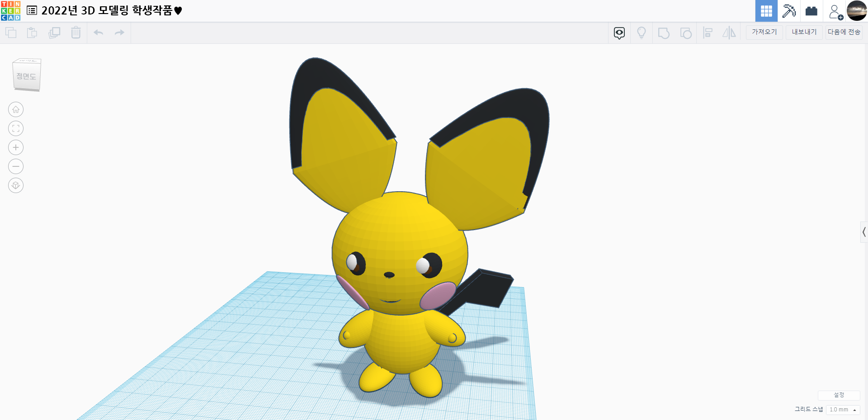Click the Ungroup shapes icon

(x=686, y=33)
